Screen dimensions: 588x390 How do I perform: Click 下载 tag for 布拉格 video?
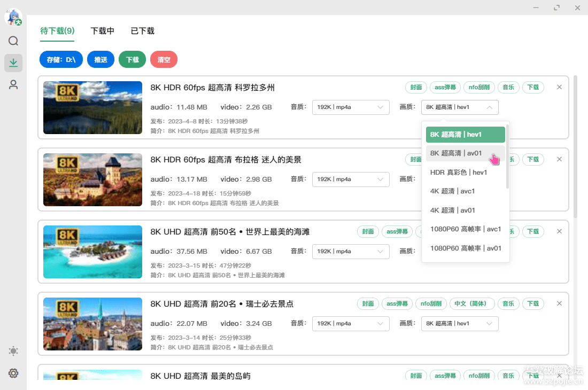(533, 159)
